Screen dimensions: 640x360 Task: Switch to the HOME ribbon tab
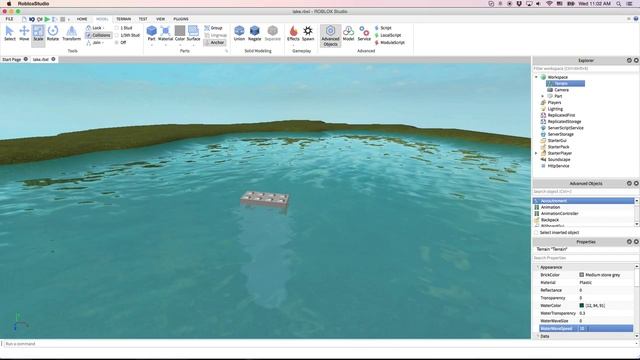pos(82,19)
